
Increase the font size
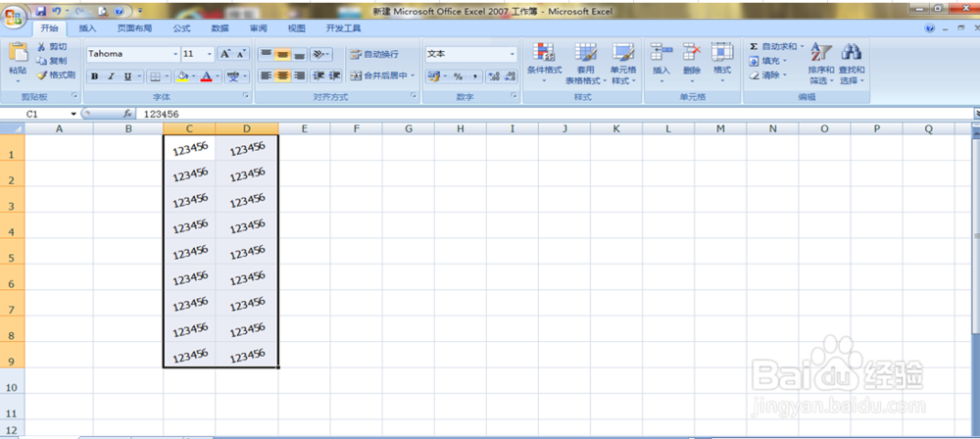tap(225, 54)
